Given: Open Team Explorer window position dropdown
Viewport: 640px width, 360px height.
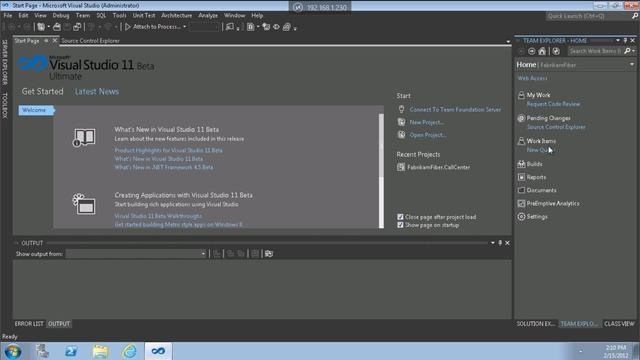Looking at the screenshot, I should [x=618, y=40].
